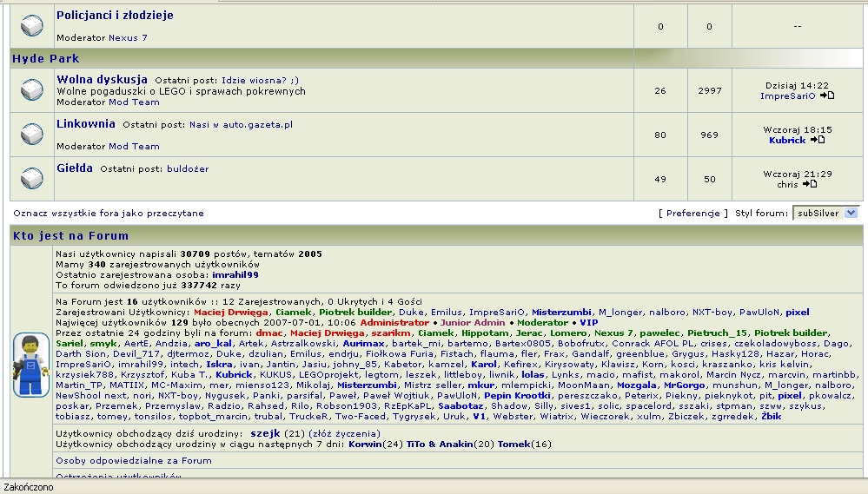The image size is (868, 494).
Task: Open Mozgala profile link
Action: (x=637, y=385)
